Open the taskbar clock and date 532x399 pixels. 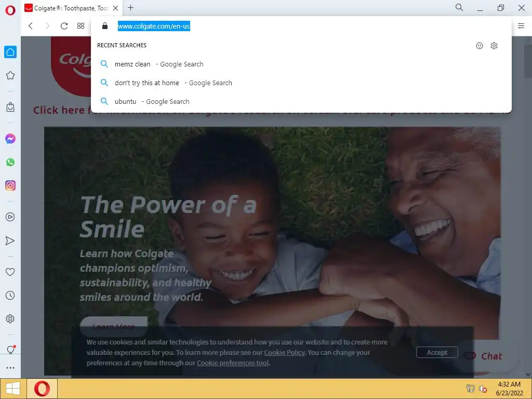tap(509, 389)
